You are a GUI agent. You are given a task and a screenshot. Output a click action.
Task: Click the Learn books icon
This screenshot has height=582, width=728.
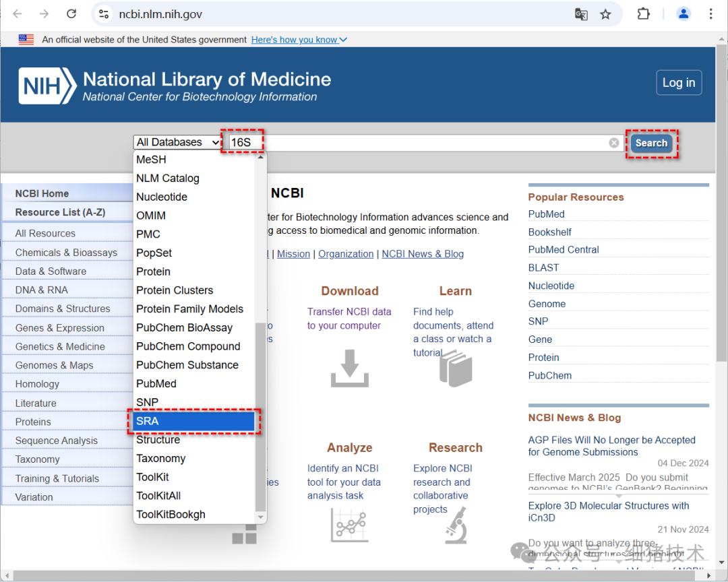[x=456, y=368]
